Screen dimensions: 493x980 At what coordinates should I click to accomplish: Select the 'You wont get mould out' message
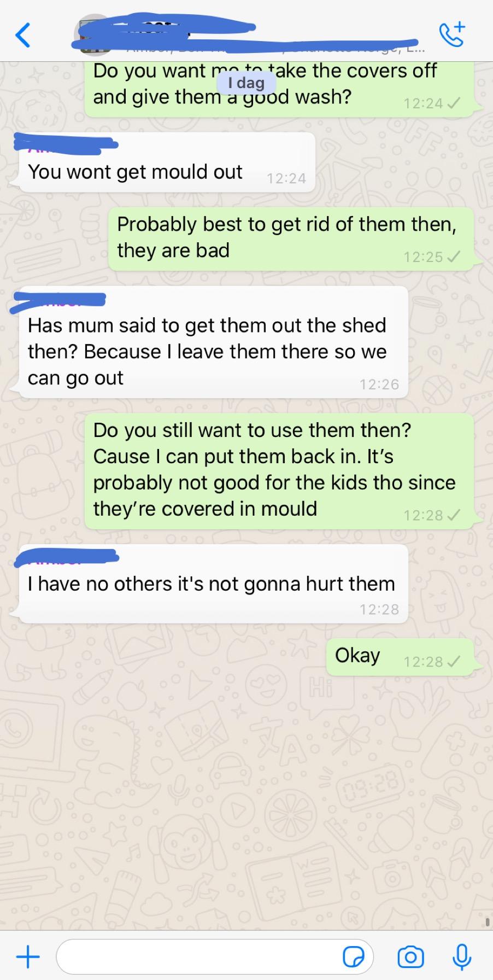point(167,162)
